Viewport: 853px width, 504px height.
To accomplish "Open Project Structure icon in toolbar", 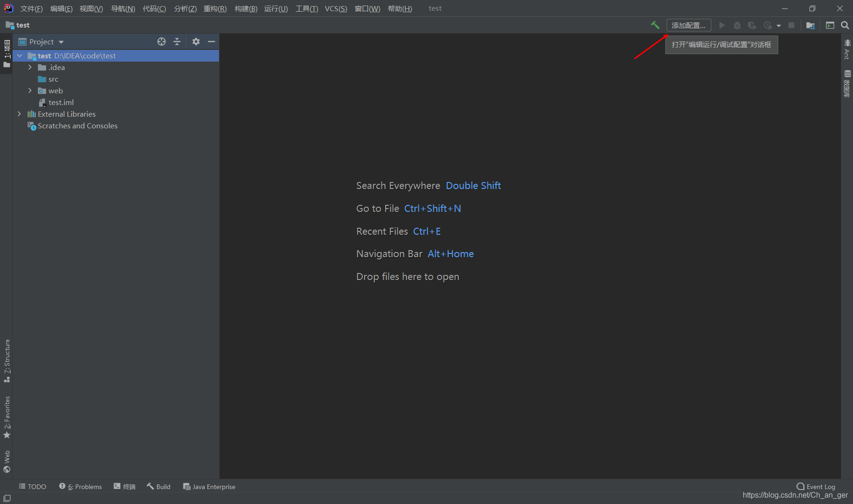I will pos(811,25).
